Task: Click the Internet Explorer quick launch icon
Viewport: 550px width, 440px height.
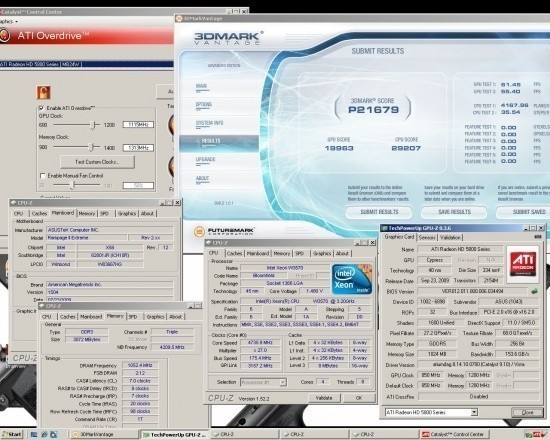Action: (44, 434)
